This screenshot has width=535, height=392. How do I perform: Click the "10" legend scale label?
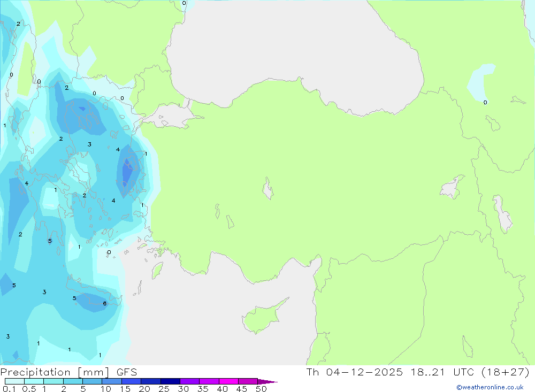(106, 389)
